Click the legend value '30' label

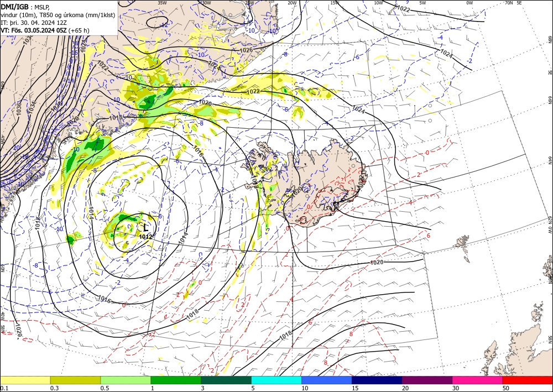(x=456, y=388)
